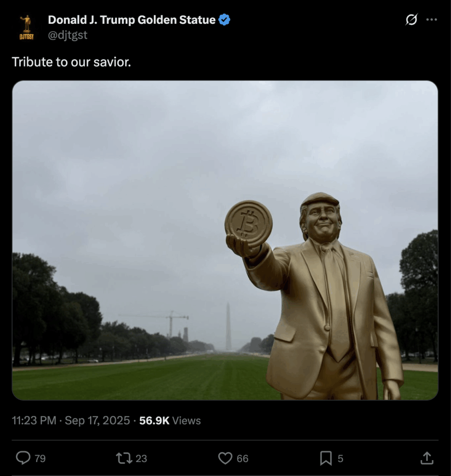Viewport: 451px width, 476px height.
Task: Click the golden statue profile avatar
Action: click(x=27, y=27)
